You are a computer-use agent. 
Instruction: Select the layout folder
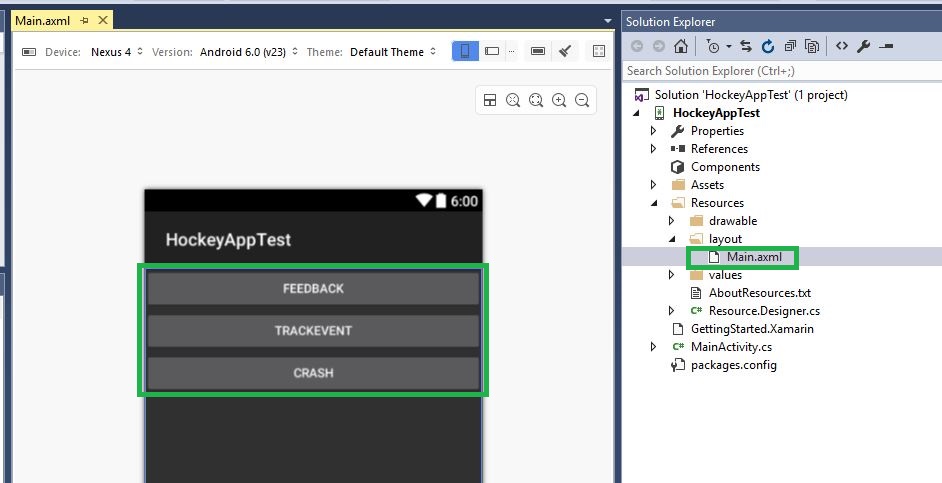pos(725,239)
